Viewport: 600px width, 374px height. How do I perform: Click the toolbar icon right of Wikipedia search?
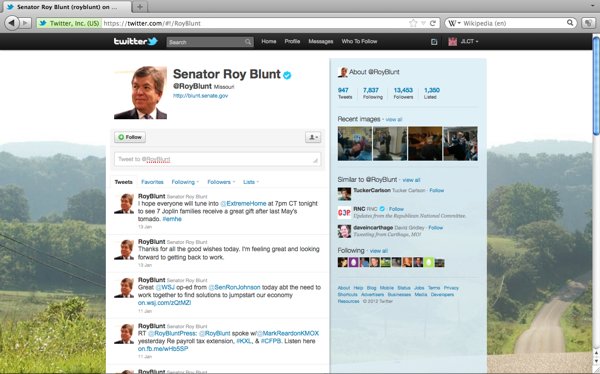(x=588, y=23)
